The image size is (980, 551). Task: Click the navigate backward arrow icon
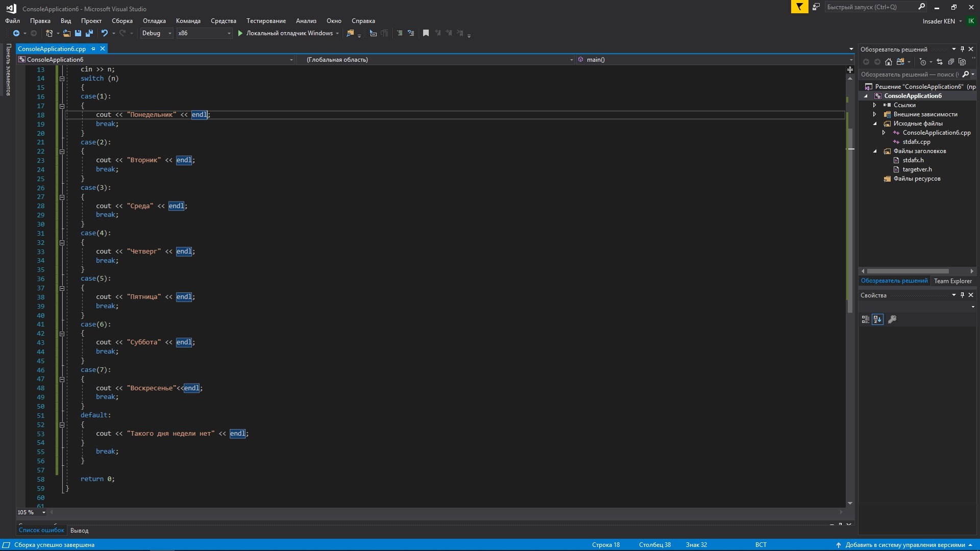coord(16,33)
